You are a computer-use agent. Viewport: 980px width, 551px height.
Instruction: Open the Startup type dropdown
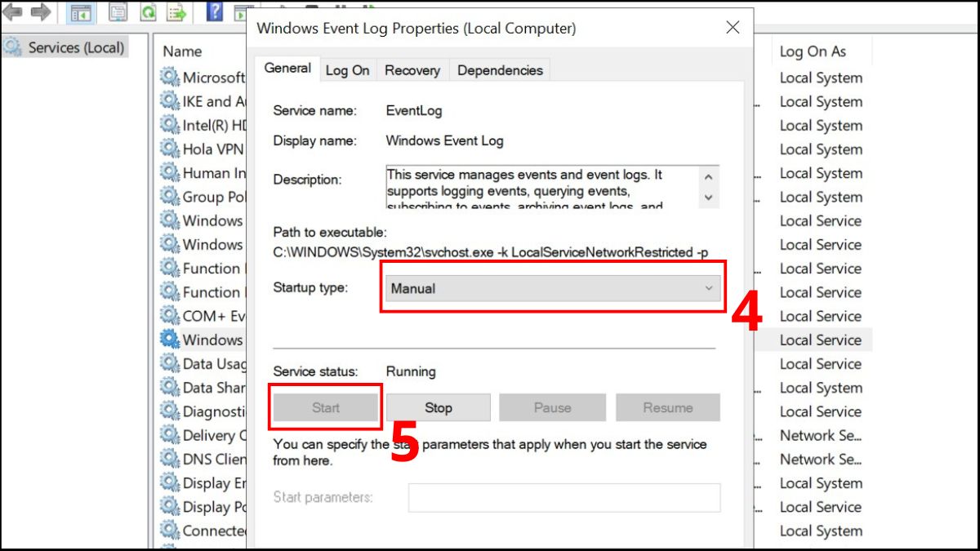click(x=552, y=288)
